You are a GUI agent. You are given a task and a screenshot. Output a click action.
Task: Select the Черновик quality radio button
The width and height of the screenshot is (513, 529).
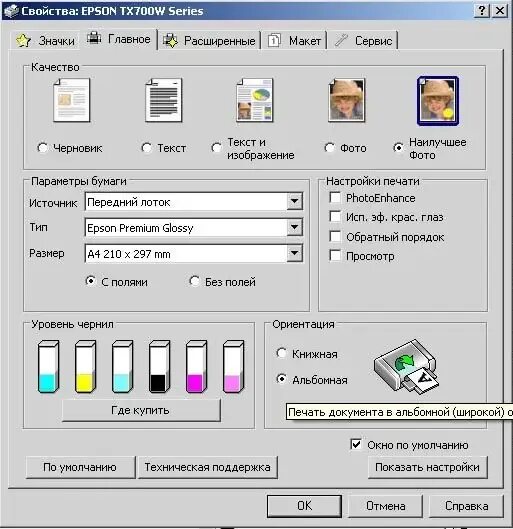pyautogui.click(x=42, y=147)
